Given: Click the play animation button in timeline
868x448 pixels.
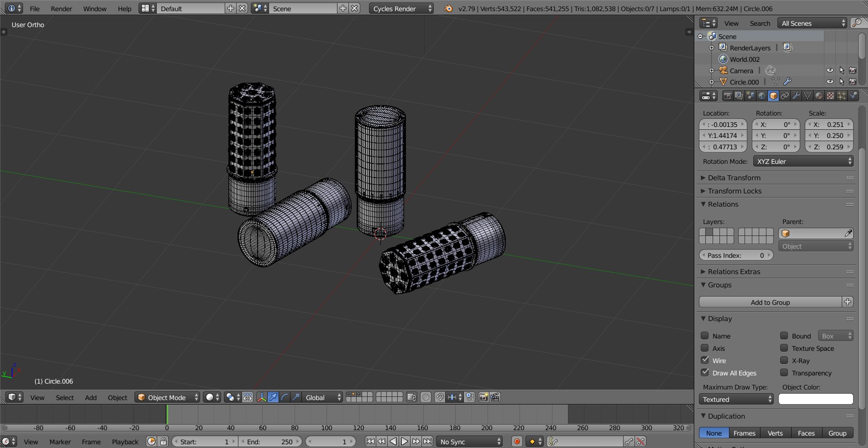Looking at the screenshot, I should [x=405, y=442].
